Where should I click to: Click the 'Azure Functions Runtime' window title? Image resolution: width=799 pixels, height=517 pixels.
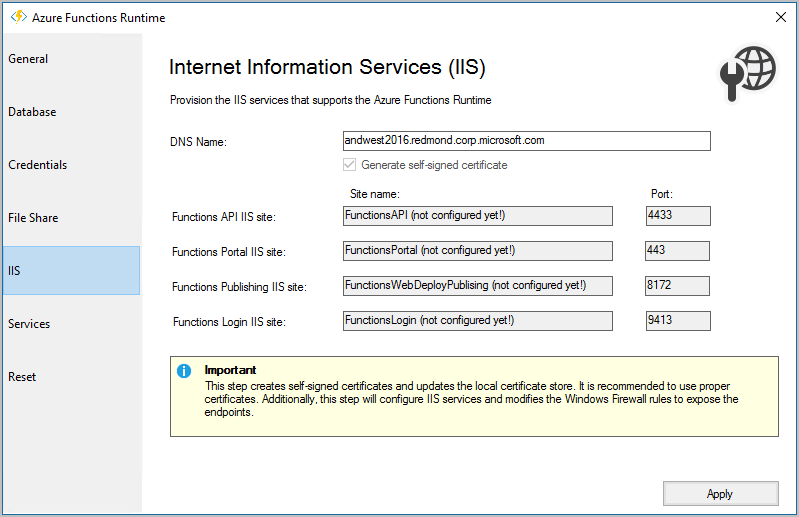tap(98, 18)
